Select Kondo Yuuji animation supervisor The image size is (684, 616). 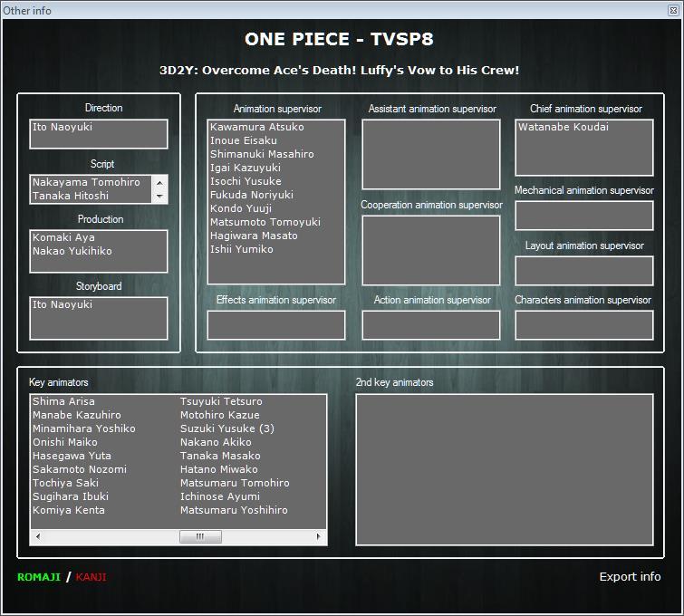[241, 208]
